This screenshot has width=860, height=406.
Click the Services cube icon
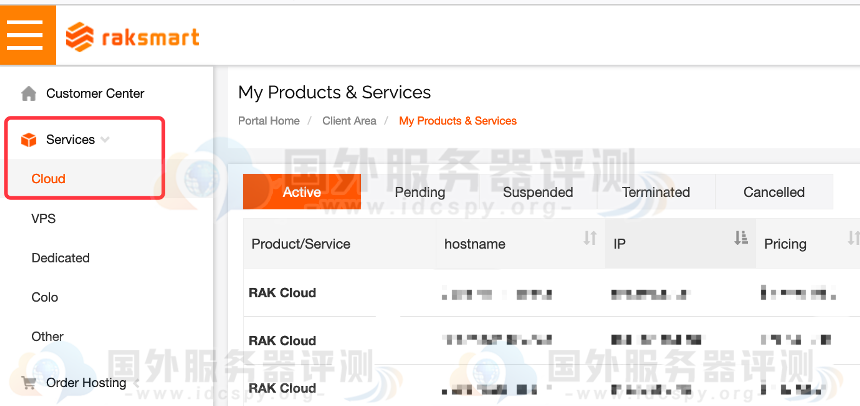click(29, 140)
